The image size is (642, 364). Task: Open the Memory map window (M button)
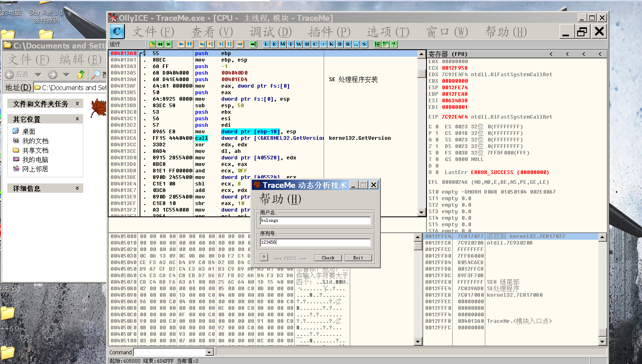(x=282, y=44)
